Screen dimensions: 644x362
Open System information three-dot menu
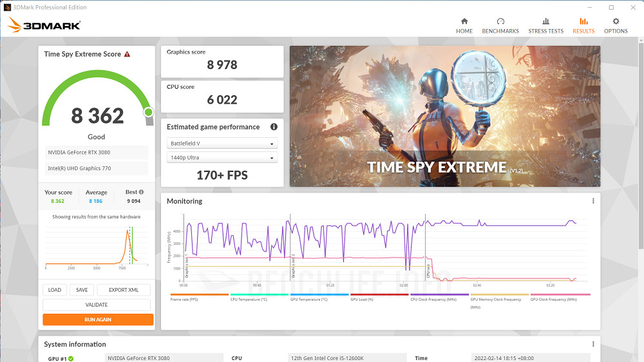pyautogui.click(x=593, y=344)
